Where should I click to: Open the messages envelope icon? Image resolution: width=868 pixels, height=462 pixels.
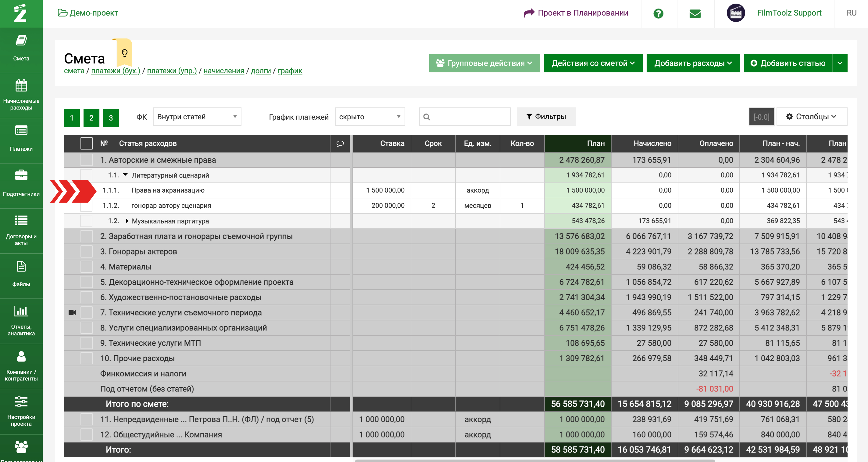[x=695, y=13]
